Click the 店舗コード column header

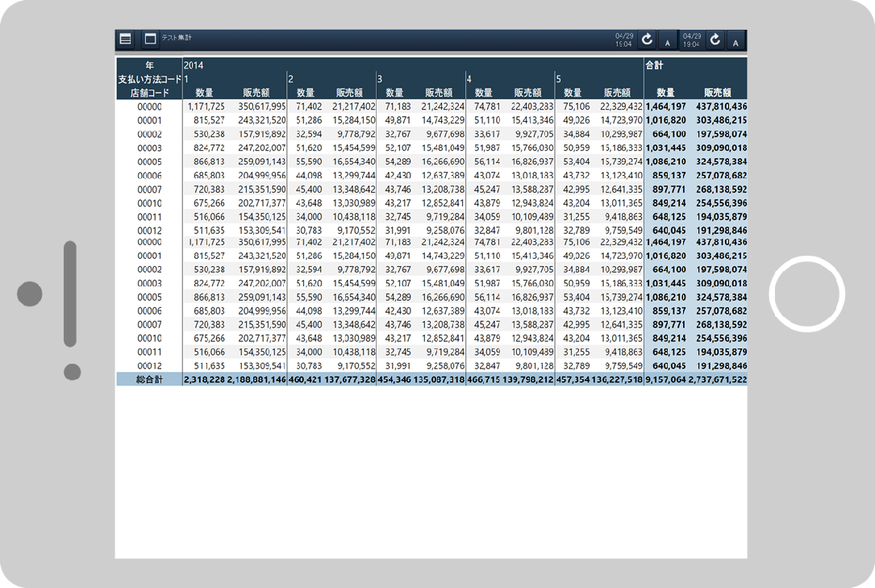tap(149, 93)
